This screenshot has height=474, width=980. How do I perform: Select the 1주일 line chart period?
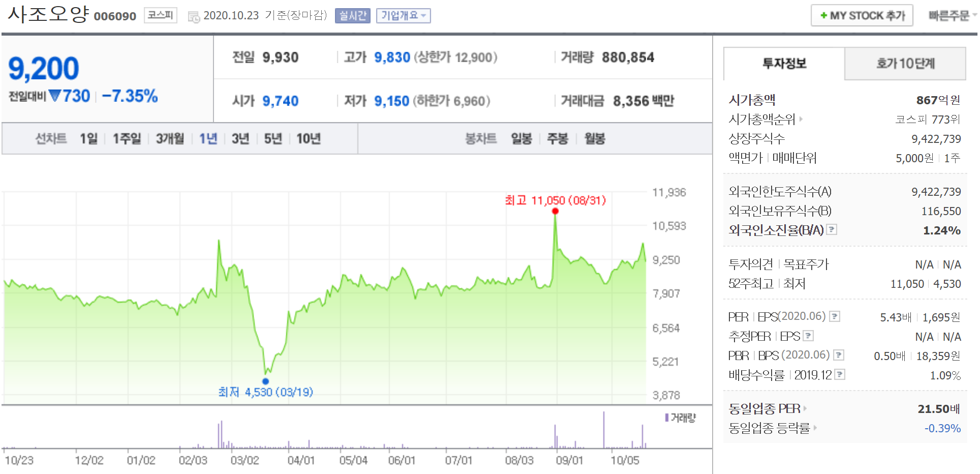127,138
